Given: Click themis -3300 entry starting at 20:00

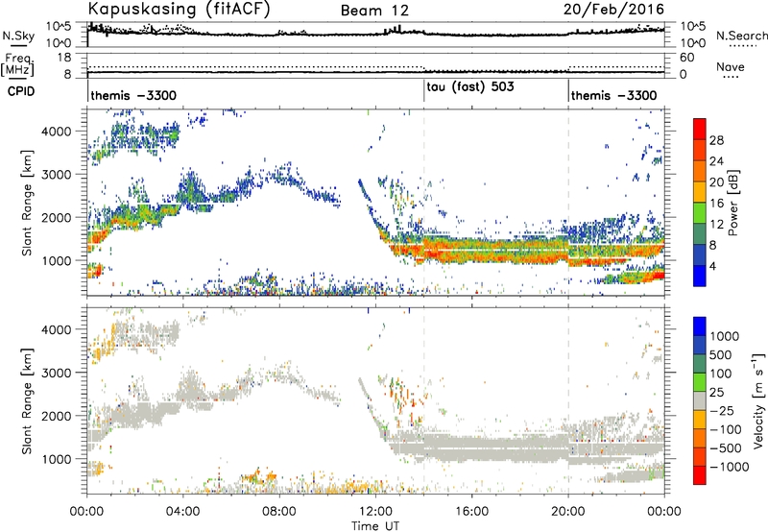Looking at the screenshot, I should click(613, 95).
